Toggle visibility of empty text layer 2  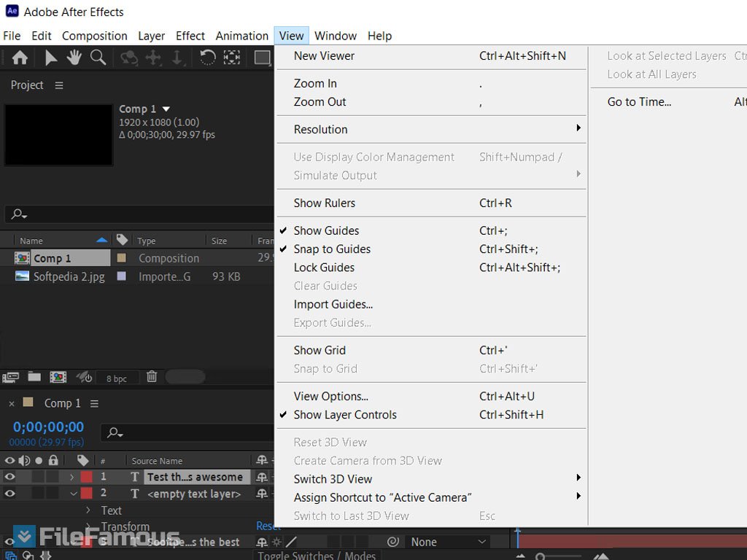[9, 494]
